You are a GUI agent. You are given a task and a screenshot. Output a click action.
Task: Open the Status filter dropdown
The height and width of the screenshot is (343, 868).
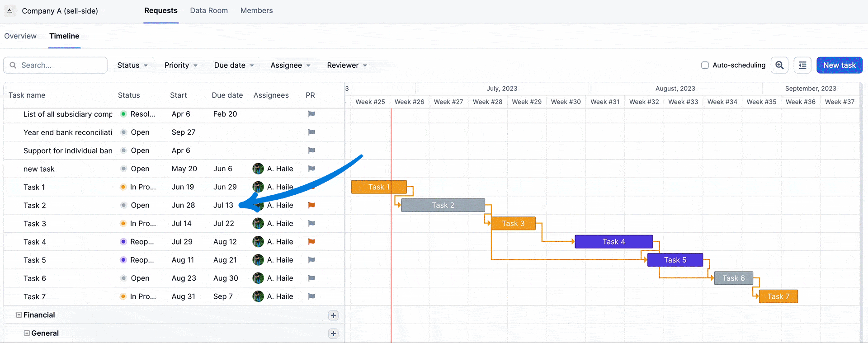132,65
